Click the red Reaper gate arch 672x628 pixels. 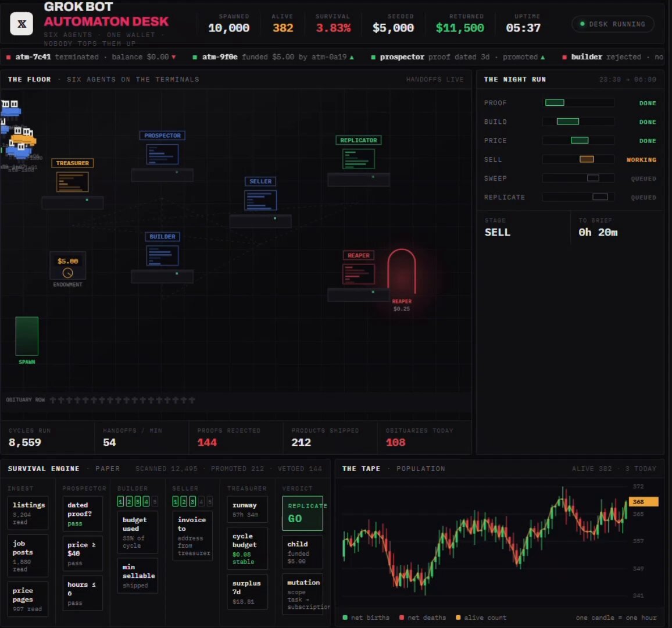(x=402, y=271)
